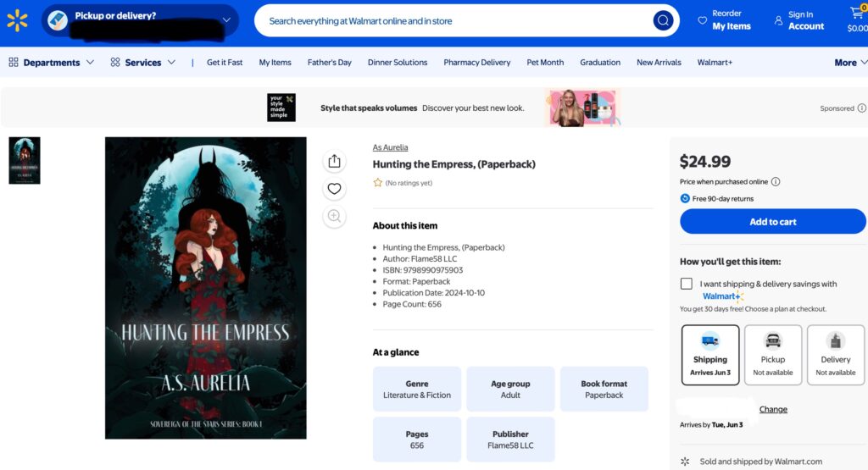Viewport: 868px width, 470px height.
Task: Select the Shipping fulfillment option
Action: 710,355
